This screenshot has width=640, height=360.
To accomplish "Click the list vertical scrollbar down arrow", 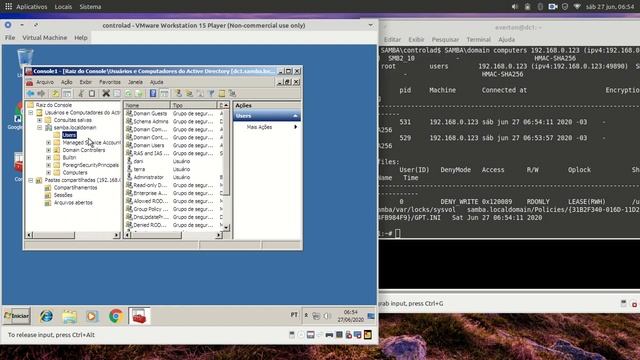I will pos(226,227).
